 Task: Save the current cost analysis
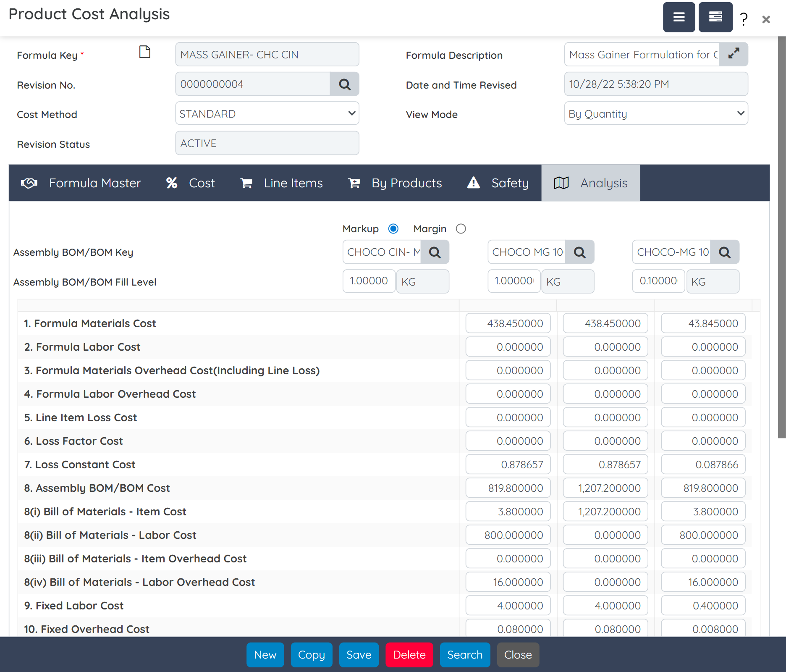[x=359, y=655]
